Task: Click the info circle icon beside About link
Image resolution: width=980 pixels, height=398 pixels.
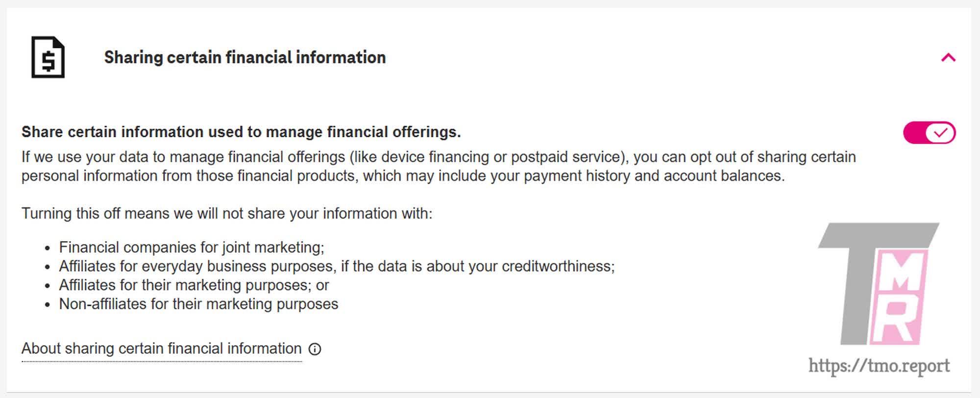Action: tap(315, 349)
